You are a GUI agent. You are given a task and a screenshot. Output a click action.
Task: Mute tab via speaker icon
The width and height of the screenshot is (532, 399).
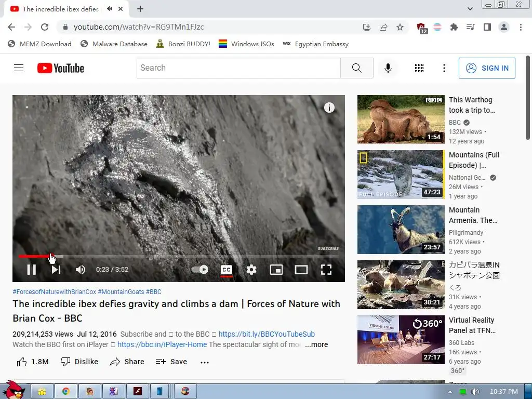(109, 9)
